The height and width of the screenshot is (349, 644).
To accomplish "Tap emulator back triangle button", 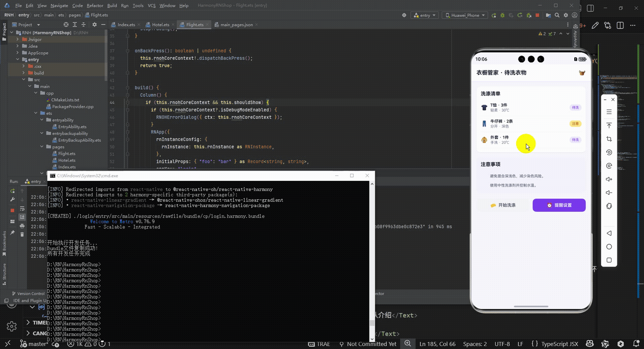I will pyautogui.click(x=609, y=233).
